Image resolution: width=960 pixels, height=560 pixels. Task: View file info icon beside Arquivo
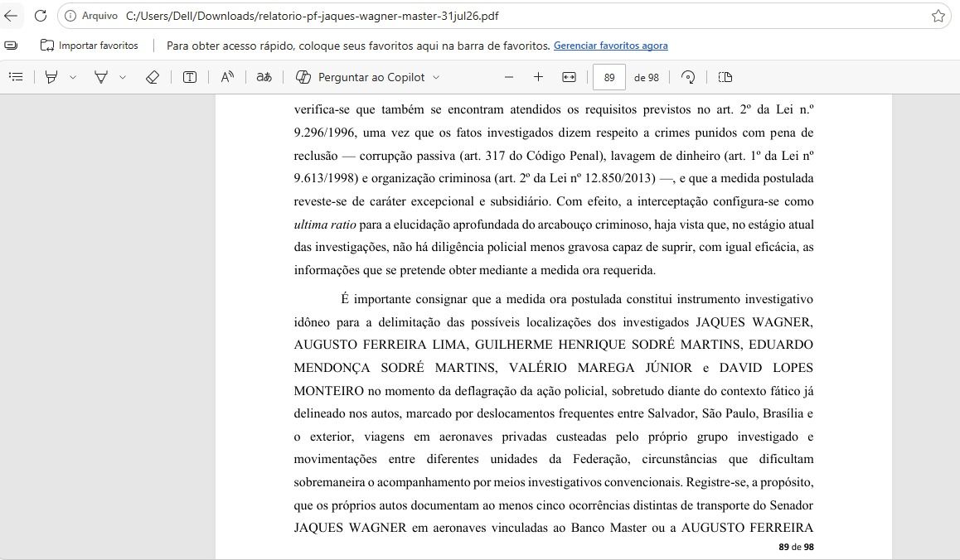71,16
